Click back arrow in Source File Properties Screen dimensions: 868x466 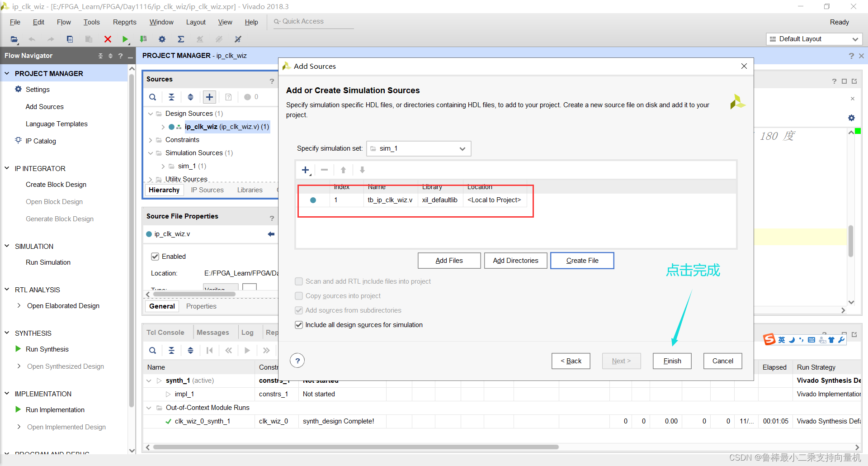(x=271, y=234)
